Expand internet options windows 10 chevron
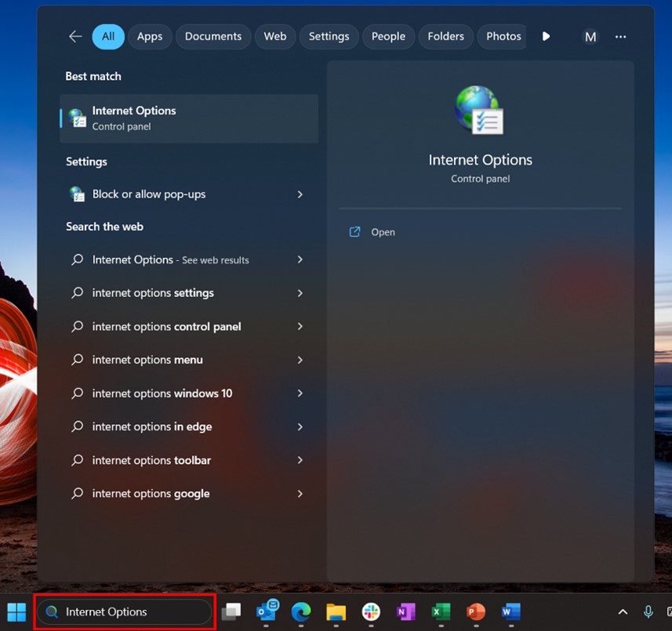Viewport: 672px width, 631px height. 300,393
